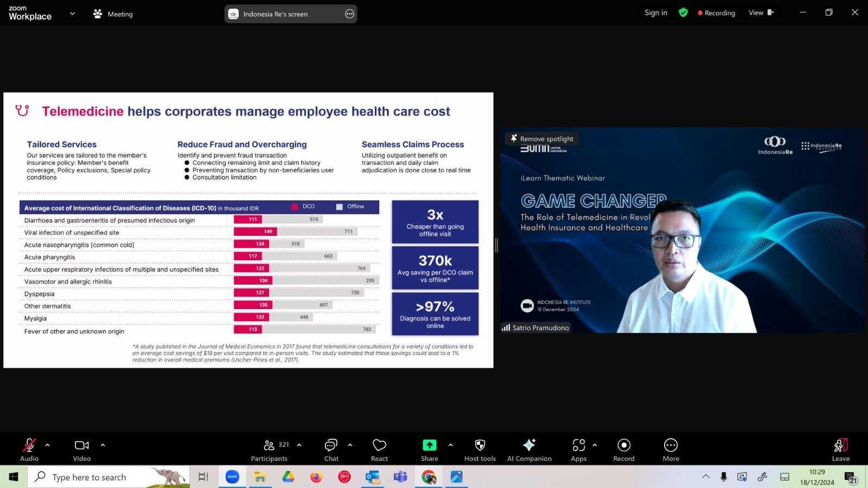
Task: Check the green encryption shield icon
Action: tap(683, 12)
